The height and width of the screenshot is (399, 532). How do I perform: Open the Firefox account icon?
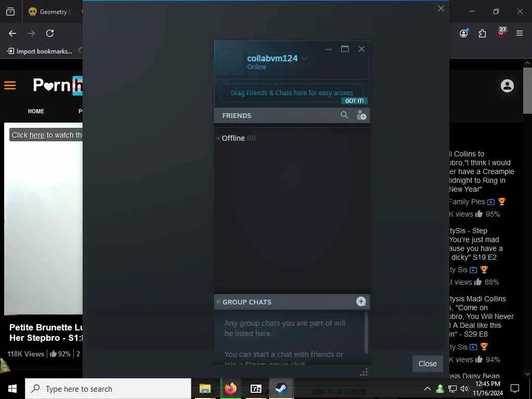[x=464, y=33]
